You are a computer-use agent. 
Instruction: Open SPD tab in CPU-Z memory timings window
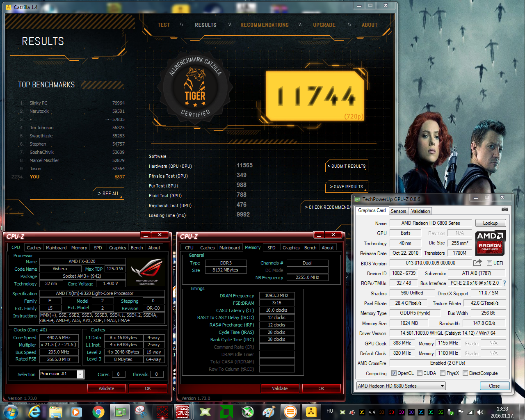pos(272,248)
